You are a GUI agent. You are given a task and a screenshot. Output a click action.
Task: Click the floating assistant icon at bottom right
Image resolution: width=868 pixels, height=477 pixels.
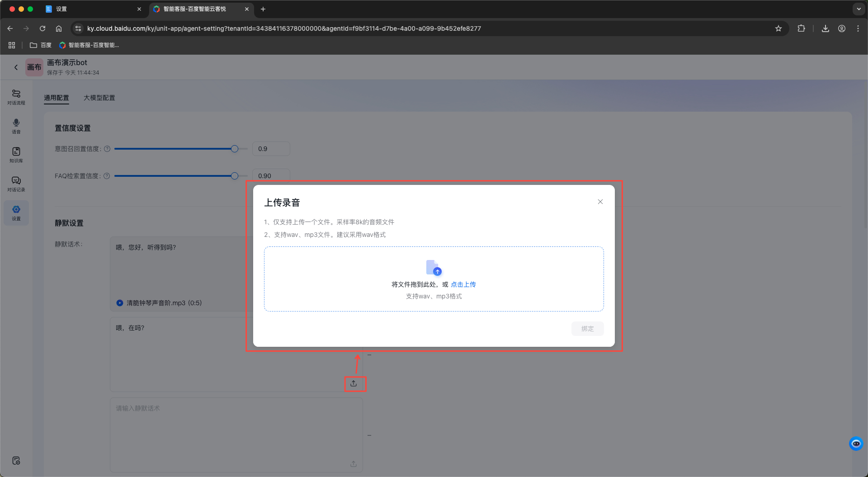[856, 444]
